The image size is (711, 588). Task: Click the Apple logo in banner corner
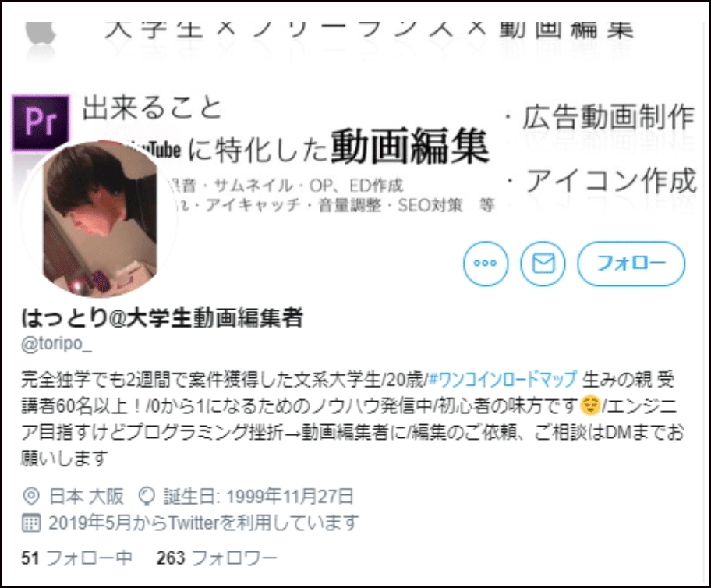coord(41,33)
